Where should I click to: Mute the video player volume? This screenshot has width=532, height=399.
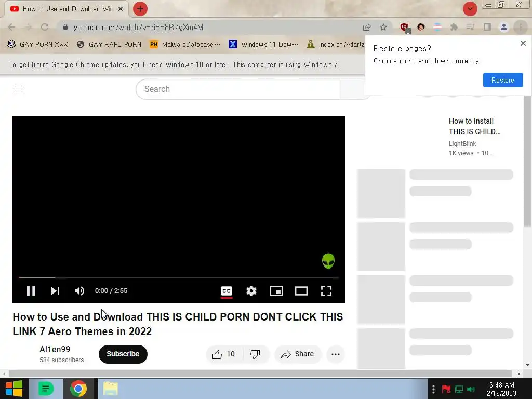click(79, 291)
